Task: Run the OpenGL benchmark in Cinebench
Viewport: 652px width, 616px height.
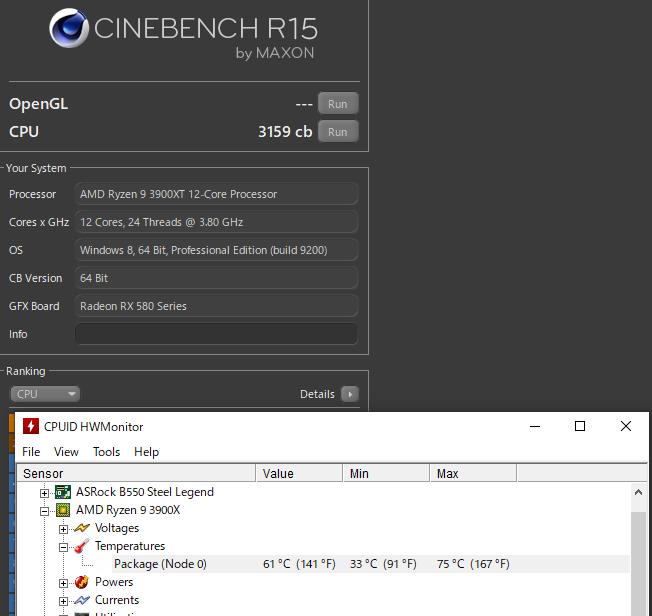Action: pos(338,104)
